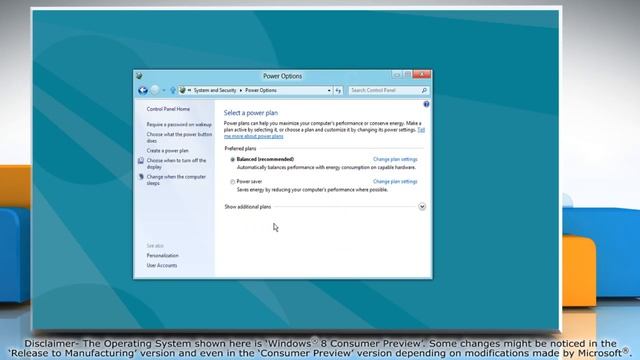Close the Power Options window
The height and width of the screenshot is (360, 640).
click(422, 74)
